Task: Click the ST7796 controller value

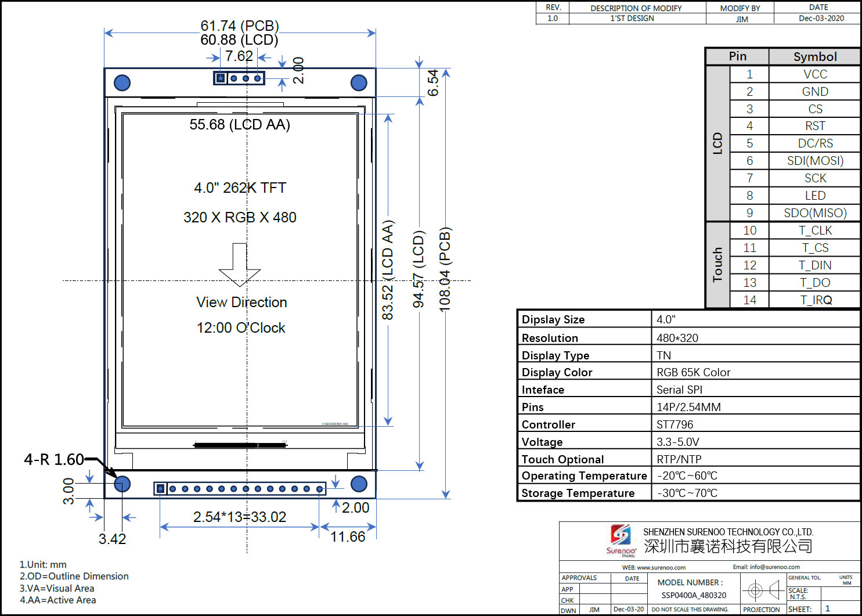Action: (675, 424)
